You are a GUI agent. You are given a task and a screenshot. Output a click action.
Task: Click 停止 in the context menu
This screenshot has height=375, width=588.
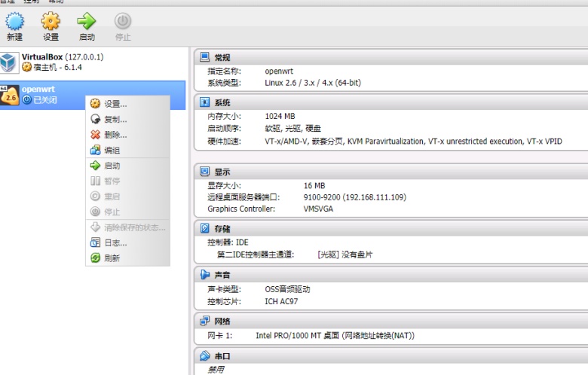(127, 212)
